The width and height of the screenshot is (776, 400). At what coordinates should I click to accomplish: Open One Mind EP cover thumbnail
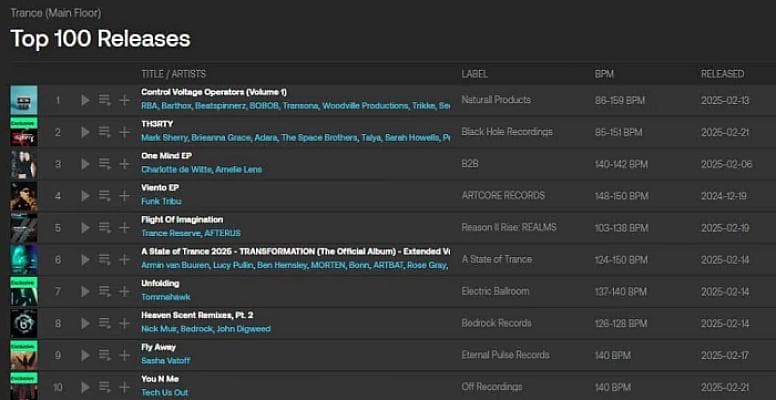(x=24, y=164)
